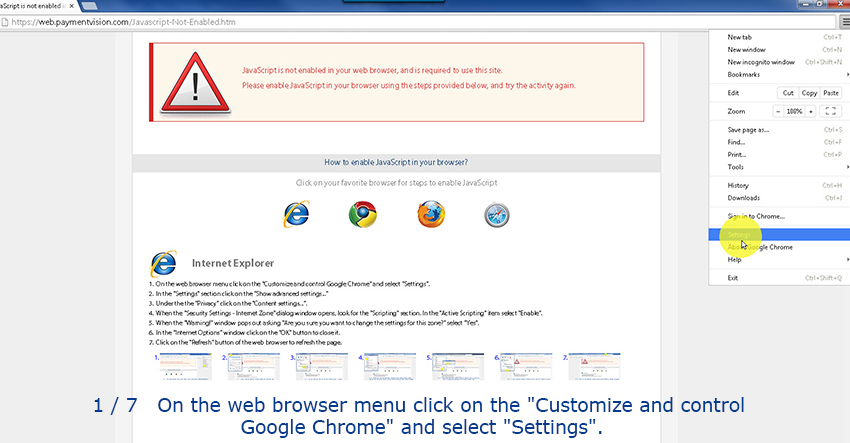850x443 pixels.
Task: Open step 2 screenshot thumbnail
Action: (x=254, y=367)
